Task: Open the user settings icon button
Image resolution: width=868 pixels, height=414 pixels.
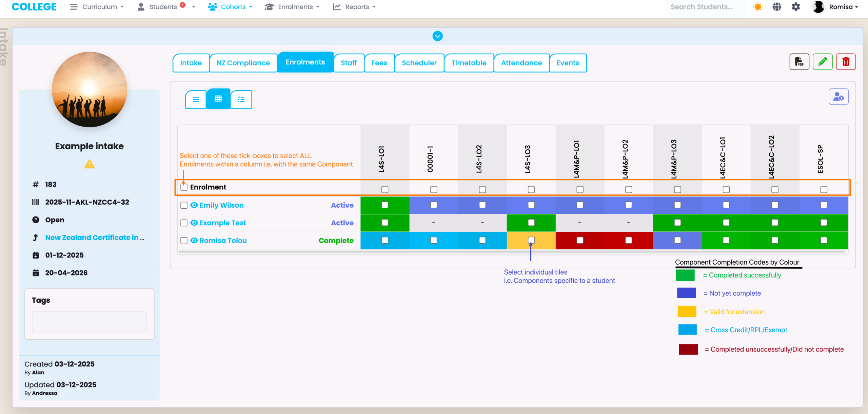Action: 839,97
